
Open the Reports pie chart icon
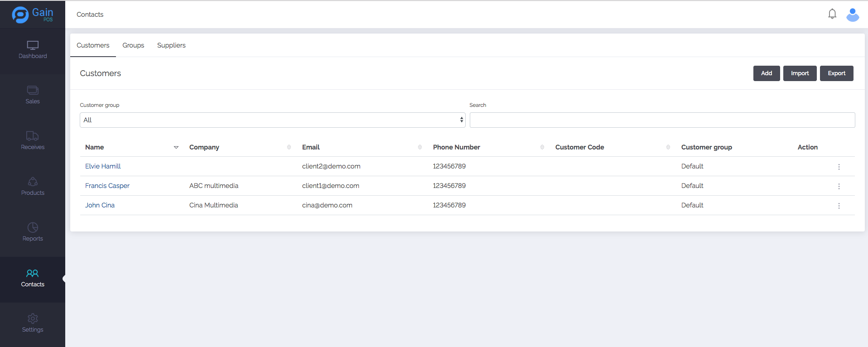coord(33,227)
